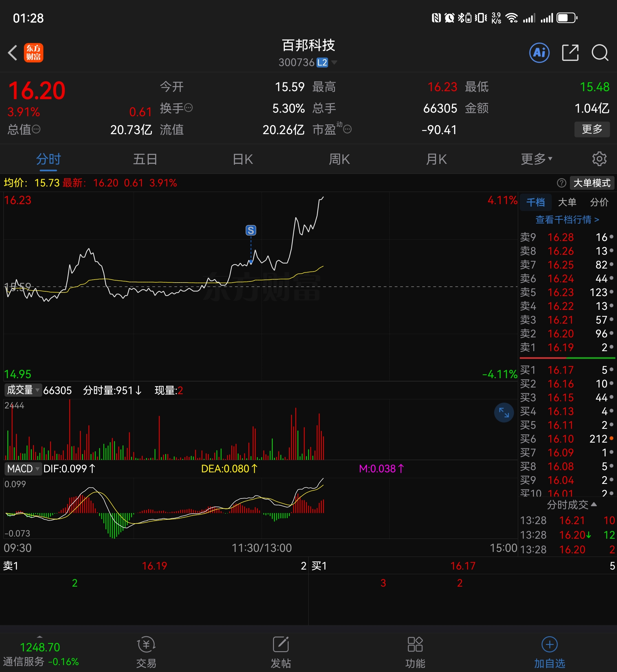Tap the share export icon

pos(570,53)
